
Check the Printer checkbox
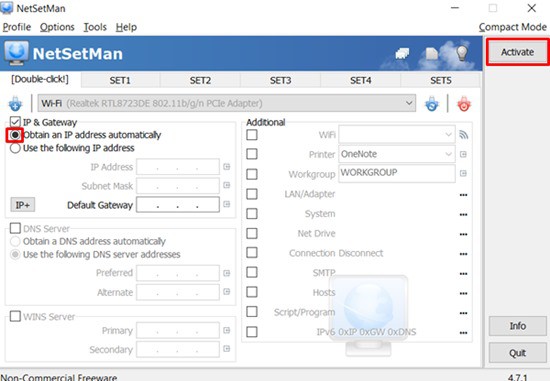coord(252,154)
